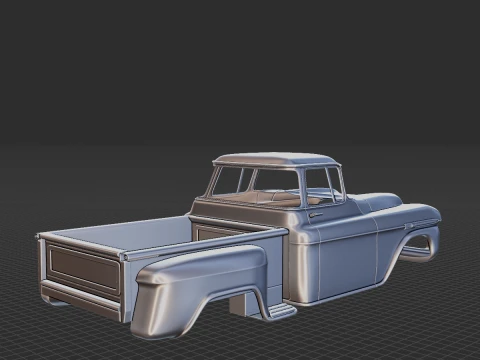Select the pickup truck 3D model

239,246
